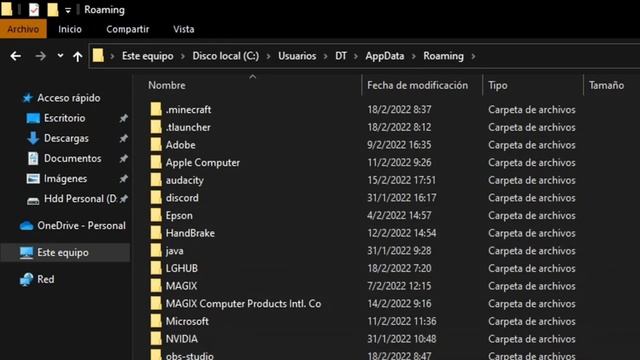
Task: Click pin icon next to Descargas
Action: (123, 138)
